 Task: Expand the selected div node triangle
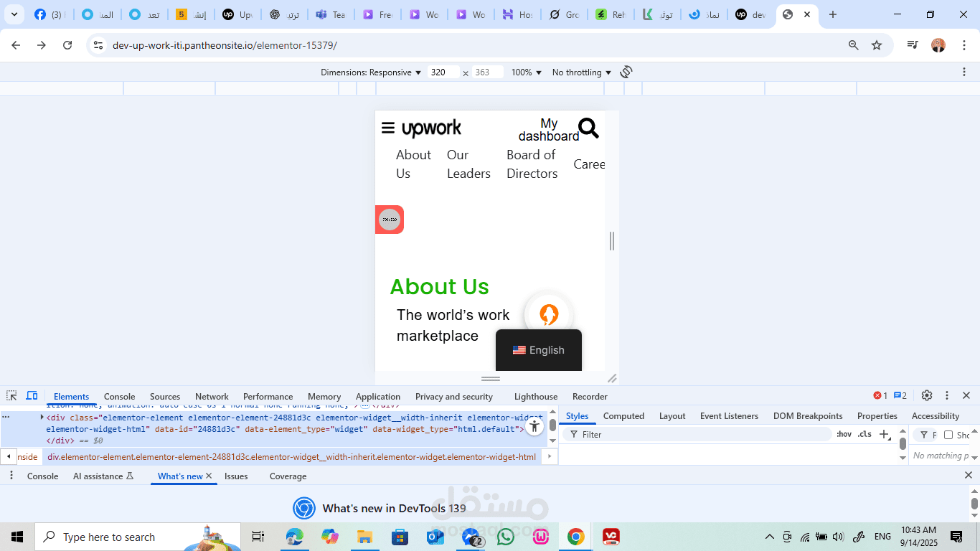coord(42,417)
